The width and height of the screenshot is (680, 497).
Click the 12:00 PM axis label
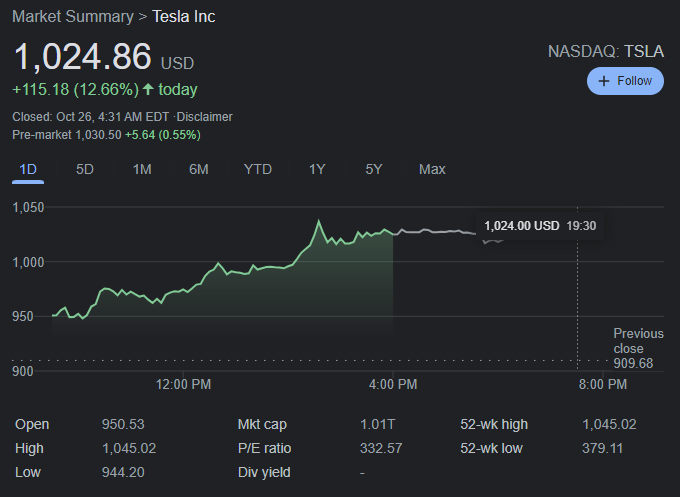click(183, 384)
